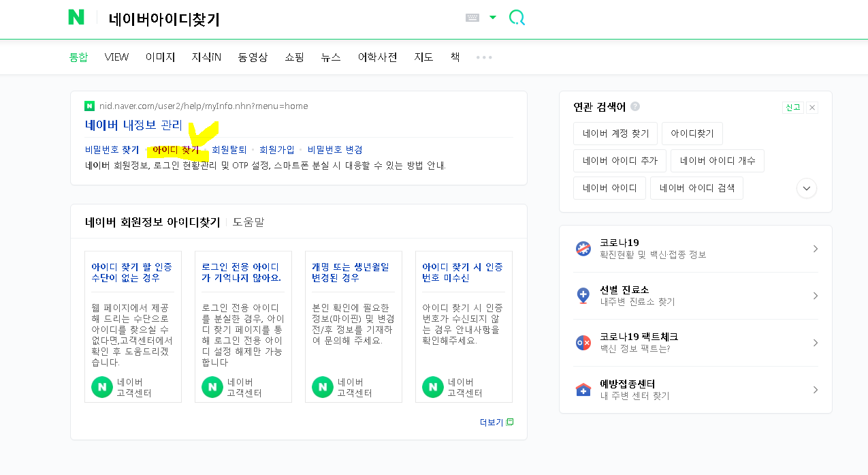This screenshot has height=475, width=868.
Task: Show more tabs with the ellipsis
Action: 484,57
